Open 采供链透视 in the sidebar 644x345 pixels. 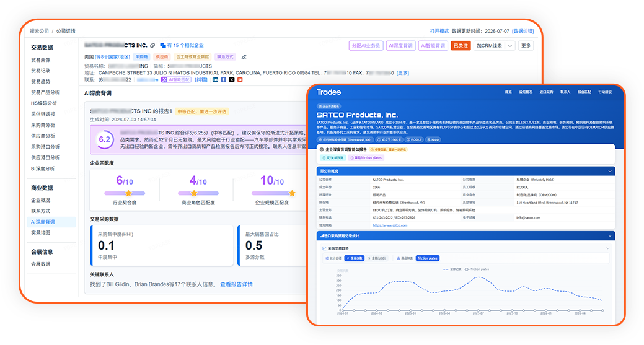pos(43,114)
